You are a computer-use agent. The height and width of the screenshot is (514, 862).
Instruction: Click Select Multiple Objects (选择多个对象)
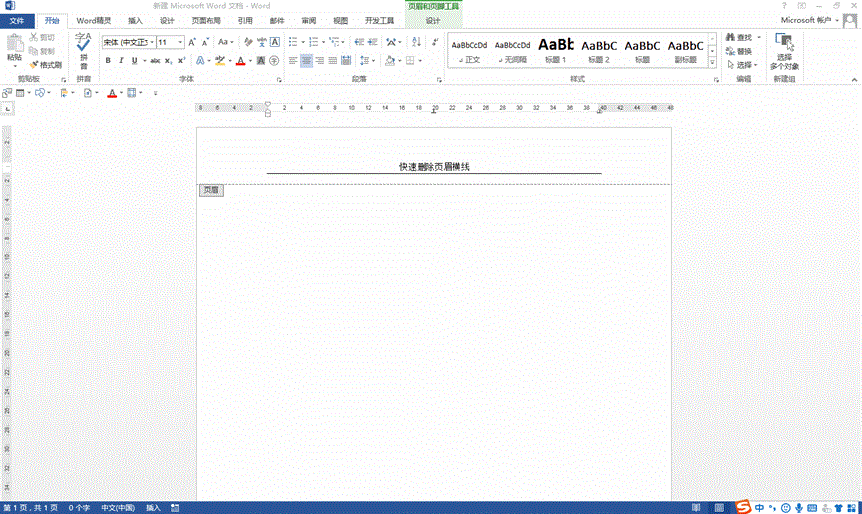pyautogui.click(x=784, y=51)
